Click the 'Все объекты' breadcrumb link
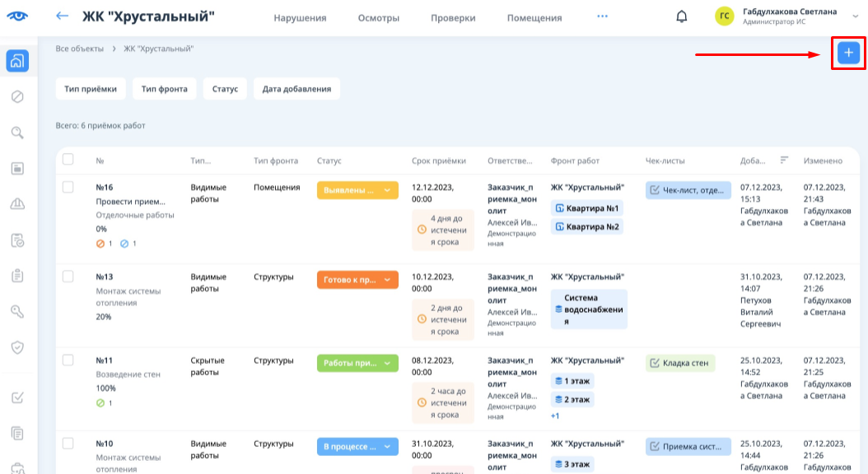 (x=79, y=49)
